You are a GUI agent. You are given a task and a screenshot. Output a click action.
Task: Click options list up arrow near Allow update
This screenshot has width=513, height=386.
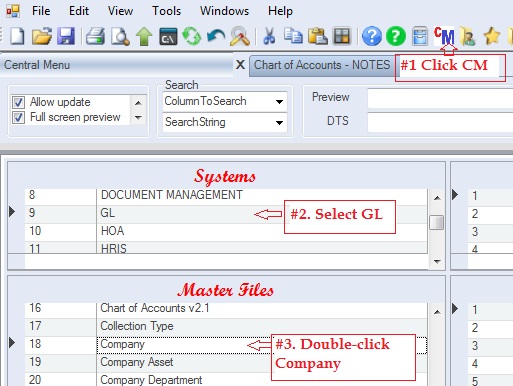tap(138, 103)
